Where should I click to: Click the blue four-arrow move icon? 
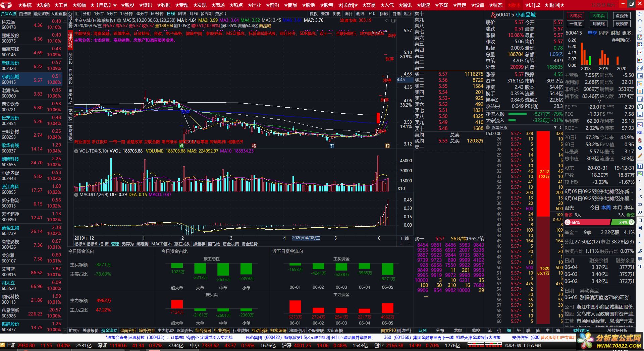[640, 148]
